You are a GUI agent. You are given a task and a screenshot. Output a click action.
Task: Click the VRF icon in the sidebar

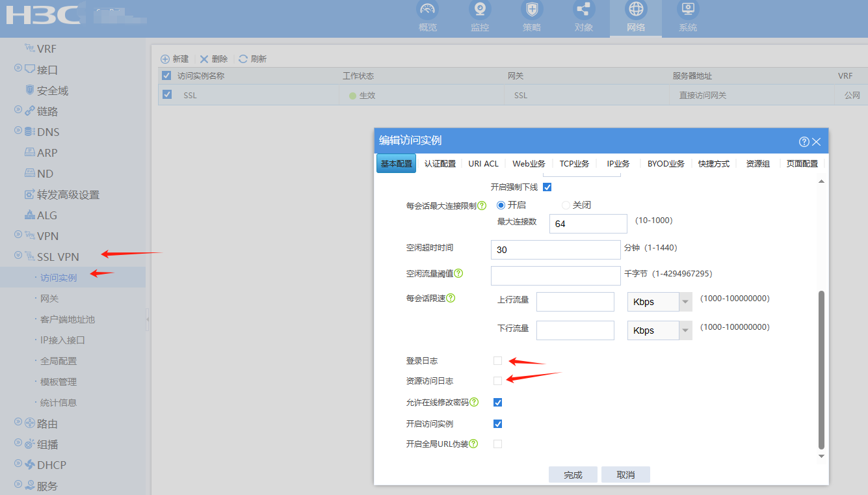pyautogui.click(x=29, y=48)
